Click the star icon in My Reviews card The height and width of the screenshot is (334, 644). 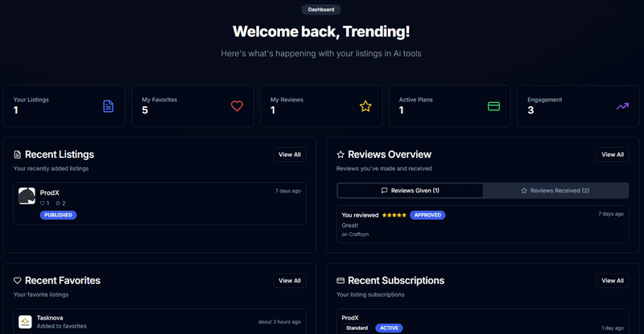click(x=365, y=106)
